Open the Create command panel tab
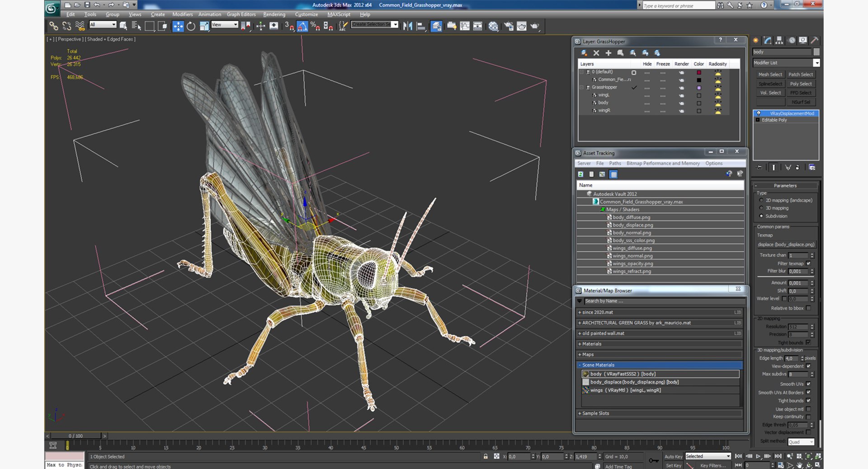 (756, 40)
